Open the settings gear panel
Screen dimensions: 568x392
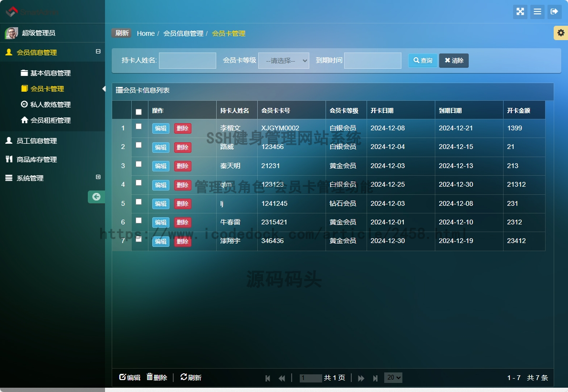pyautogui.click(x=561, y=33)
